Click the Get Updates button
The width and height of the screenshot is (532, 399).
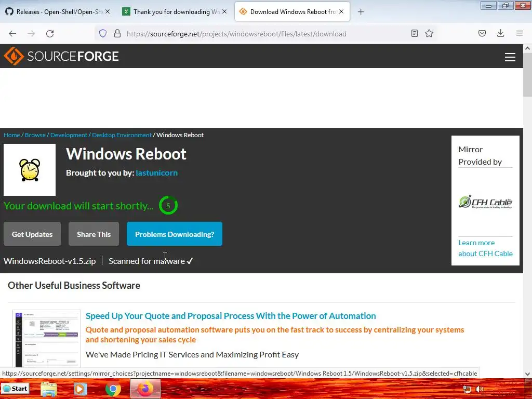(32, 234)
